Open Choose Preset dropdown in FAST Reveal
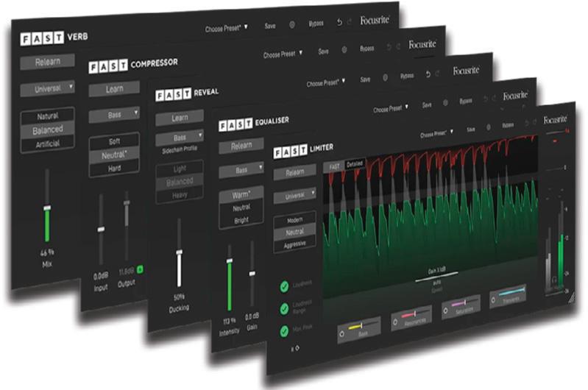The image size is (588, 390). point(325,82)
